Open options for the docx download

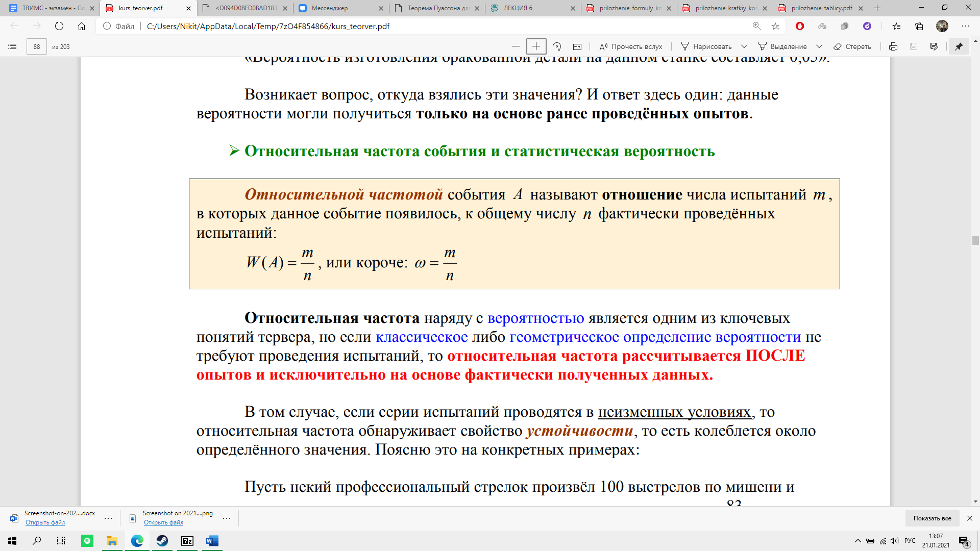click(x=108, y=518)
